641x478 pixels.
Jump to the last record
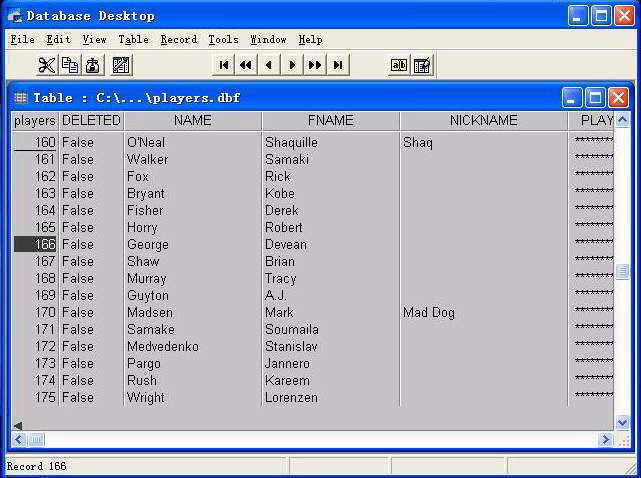tap(338, 65)
